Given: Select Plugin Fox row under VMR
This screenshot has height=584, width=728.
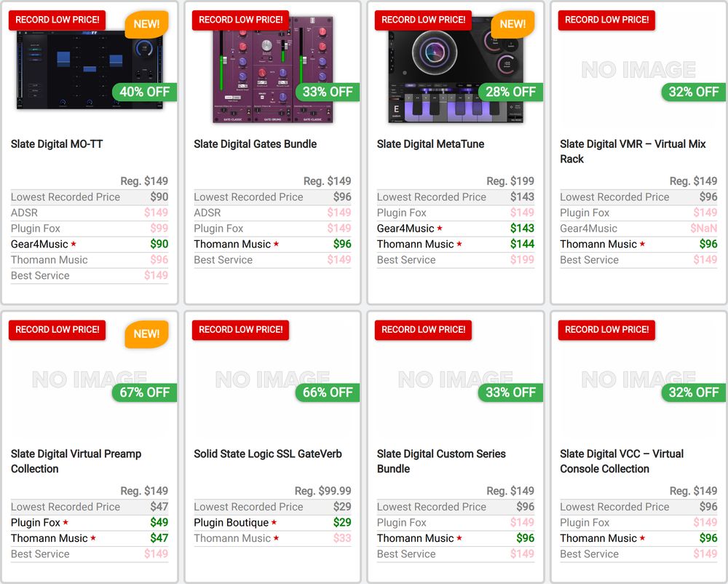Looking at the screenshot, I should coord(638,213).
